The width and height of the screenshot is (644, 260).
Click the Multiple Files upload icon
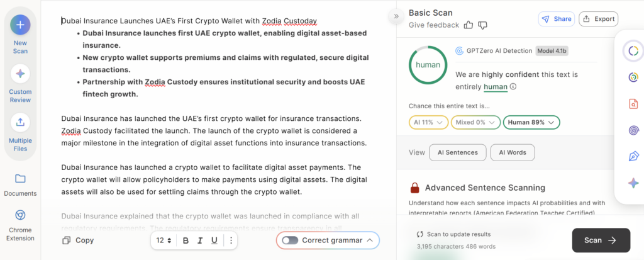[20, 122]
